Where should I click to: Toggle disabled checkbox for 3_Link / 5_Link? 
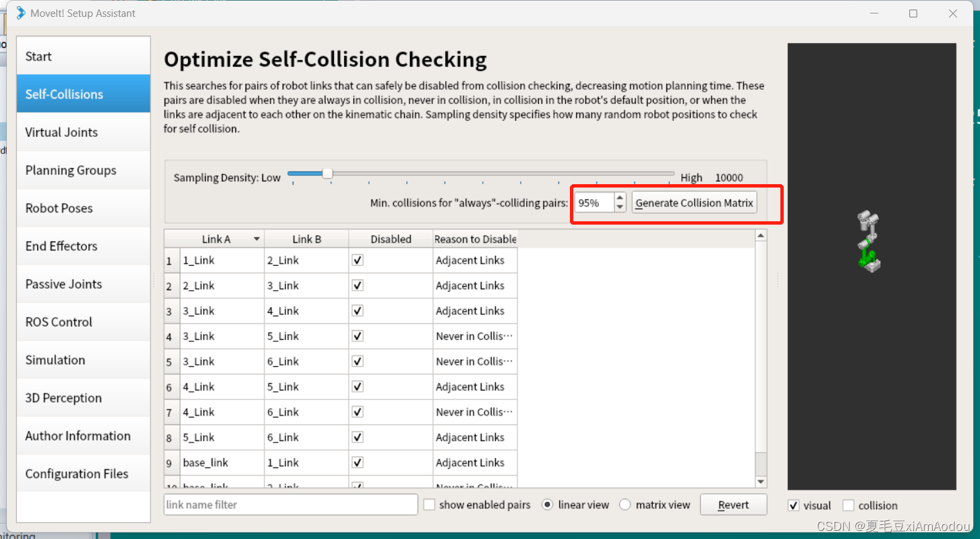coord(357,336)
